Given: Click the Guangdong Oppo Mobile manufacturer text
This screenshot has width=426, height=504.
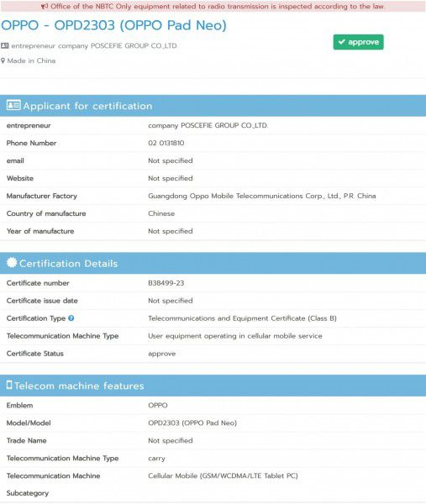Looking at the screenshot, I should 261,196.
